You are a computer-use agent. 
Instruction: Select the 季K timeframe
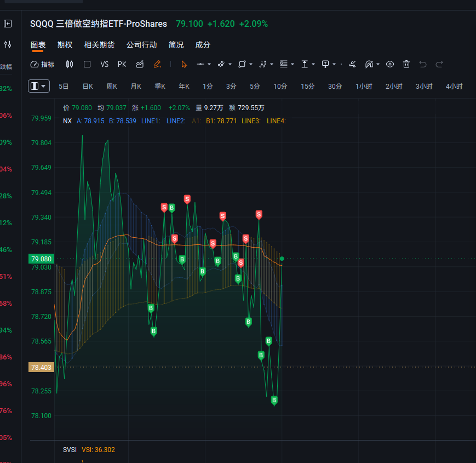(160, 87)
